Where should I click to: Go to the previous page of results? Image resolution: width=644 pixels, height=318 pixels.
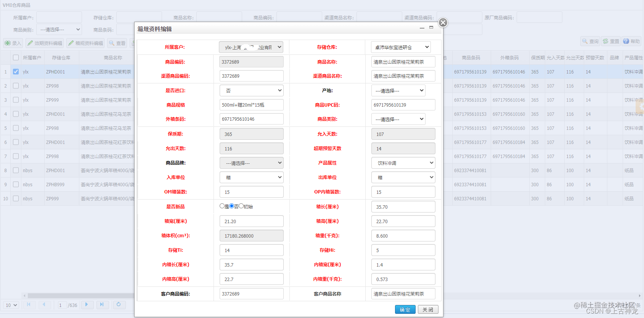tap(44, 305)
